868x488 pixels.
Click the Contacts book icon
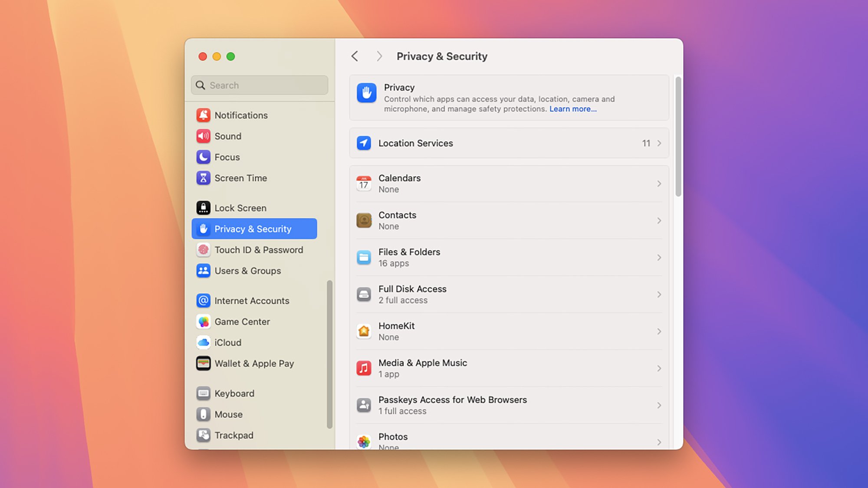[x=364, y=220]
